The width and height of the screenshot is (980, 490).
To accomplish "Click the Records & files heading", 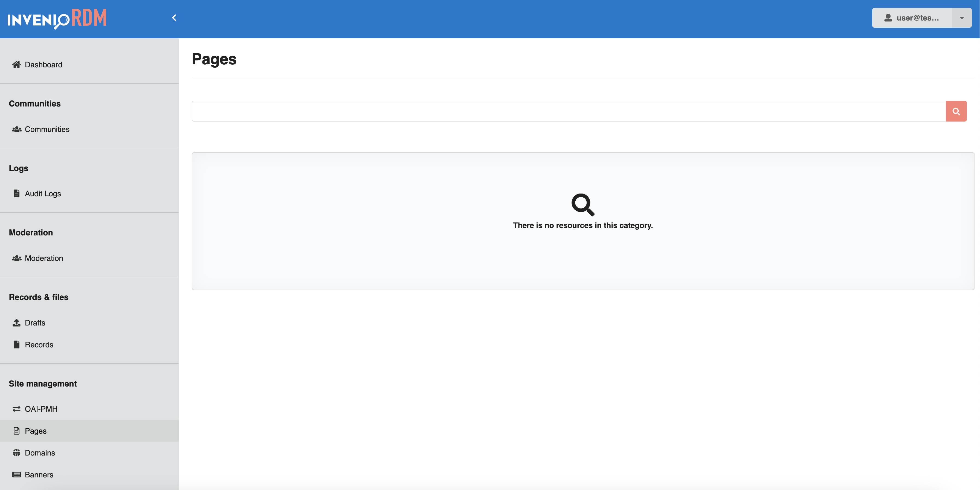I will [38, 297].
